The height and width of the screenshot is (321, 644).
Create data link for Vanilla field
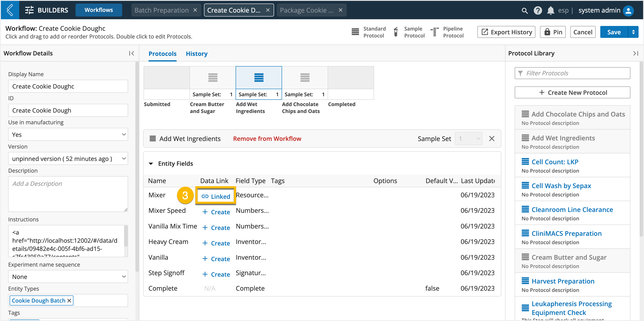[x=216, y=259]
